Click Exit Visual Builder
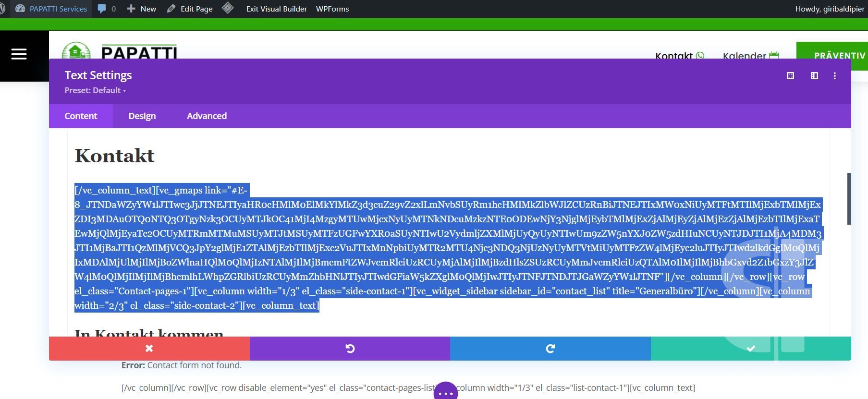The image size is (868, 399). click(x=276, y=9)
